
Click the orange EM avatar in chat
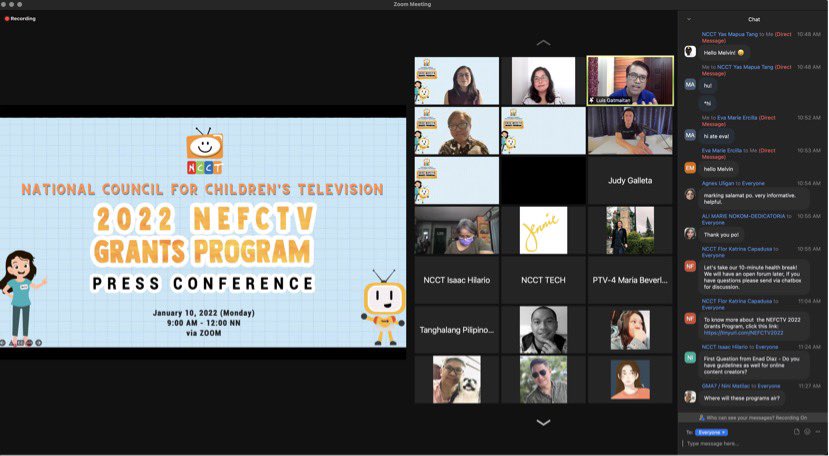pos(690,168)
